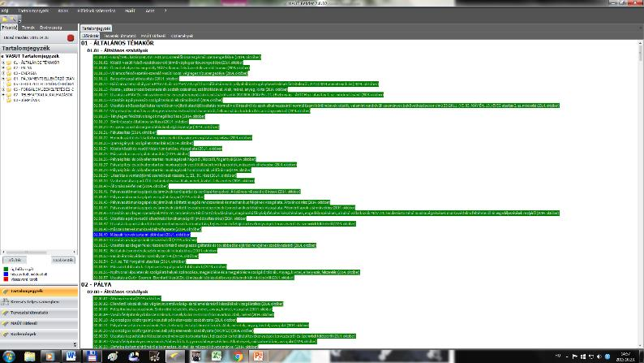The width and height of the screenshot is (644, 363).
Task: Switch to the Közlemények sub-tab
Action: tap(182, 37)
